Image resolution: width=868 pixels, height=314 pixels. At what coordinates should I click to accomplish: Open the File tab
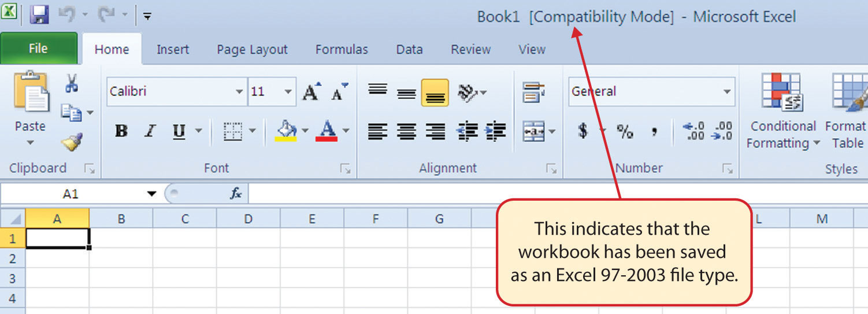pyautogui.click(x=39, y=49)
